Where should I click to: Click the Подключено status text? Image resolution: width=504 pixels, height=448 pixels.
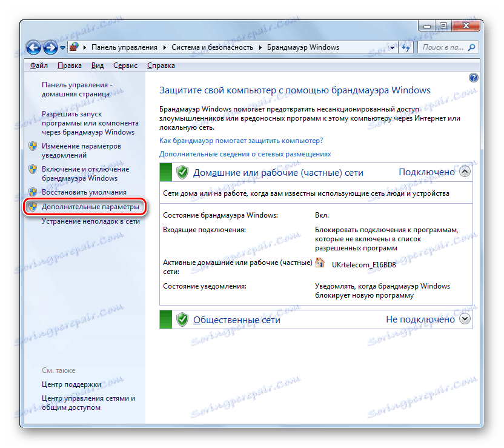coord(427,172)
